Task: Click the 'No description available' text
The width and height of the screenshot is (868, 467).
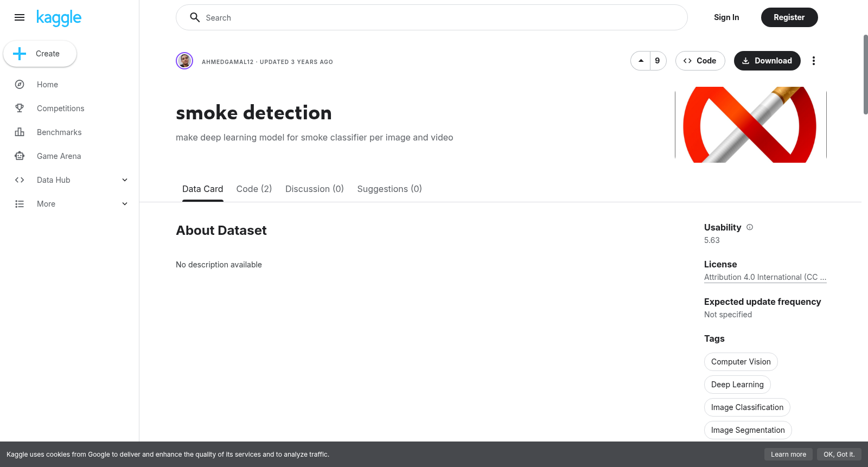Action: [219, 265]
